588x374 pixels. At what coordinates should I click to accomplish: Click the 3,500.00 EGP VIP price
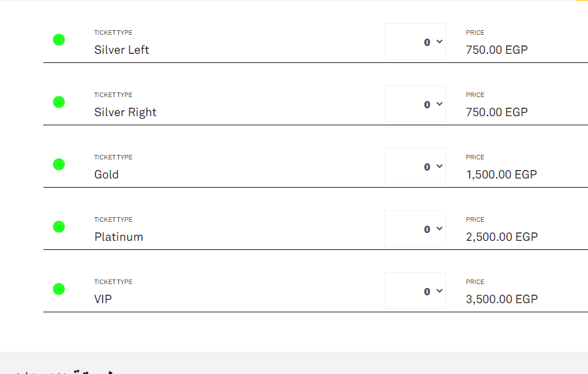pos(502,299)
